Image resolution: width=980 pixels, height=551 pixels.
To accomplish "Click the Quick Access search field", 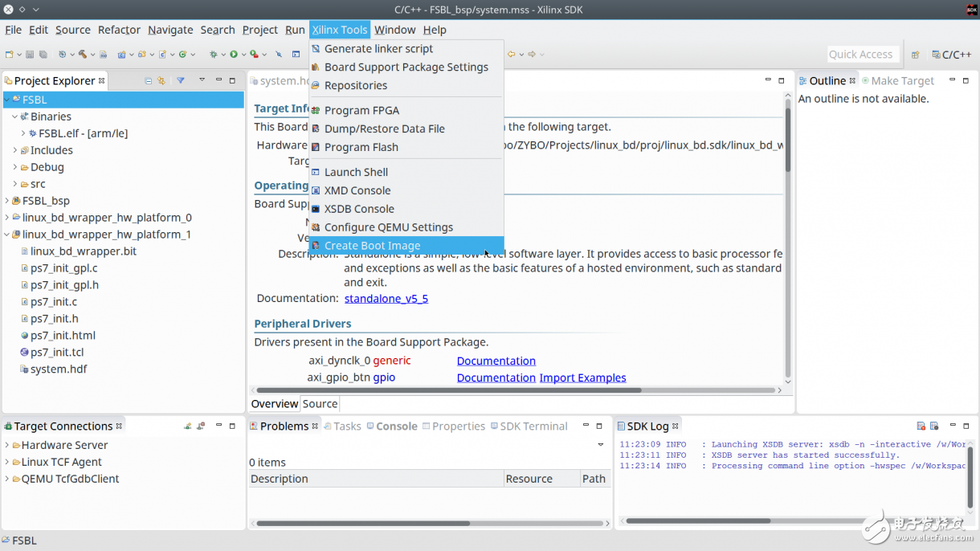I will [x=860, y=55].
